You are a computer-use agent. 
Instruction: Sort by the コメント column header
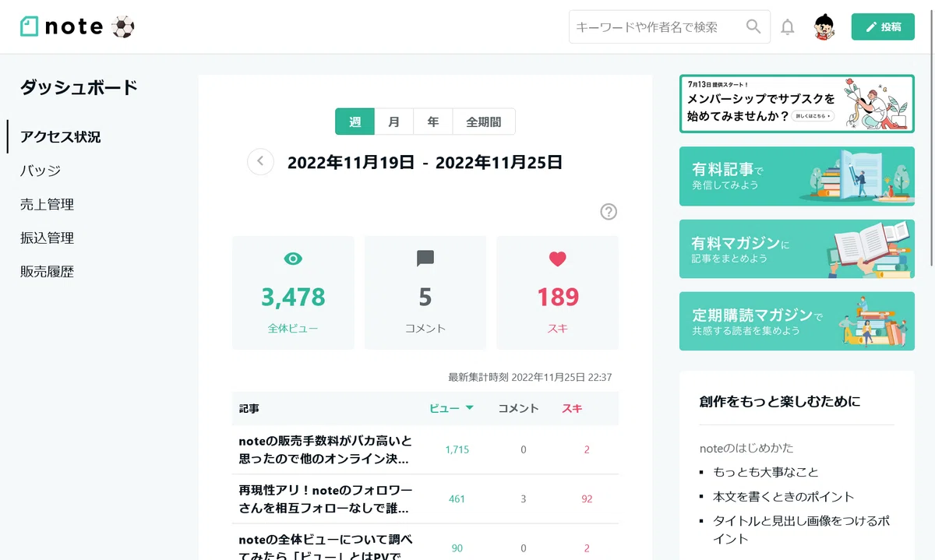pos(519,408)
